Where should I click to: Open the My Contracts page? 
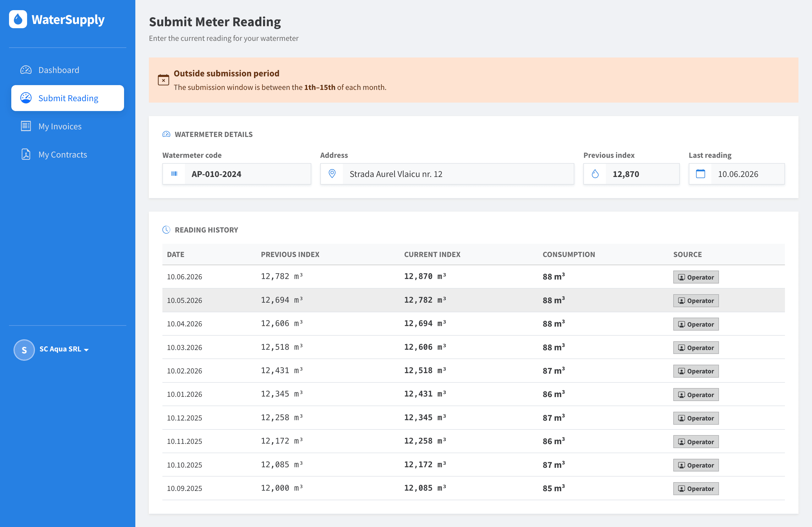[x=68, y=154]
